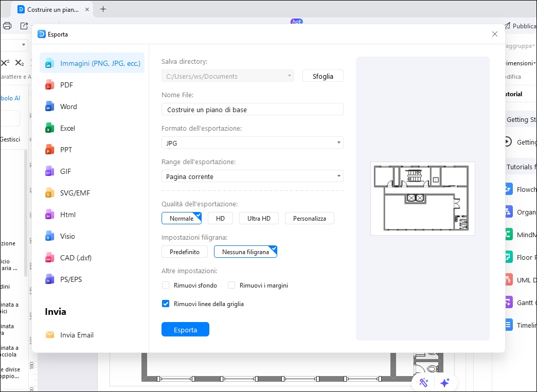
Task: Choose the Word export icon
Action: (49, 106)
